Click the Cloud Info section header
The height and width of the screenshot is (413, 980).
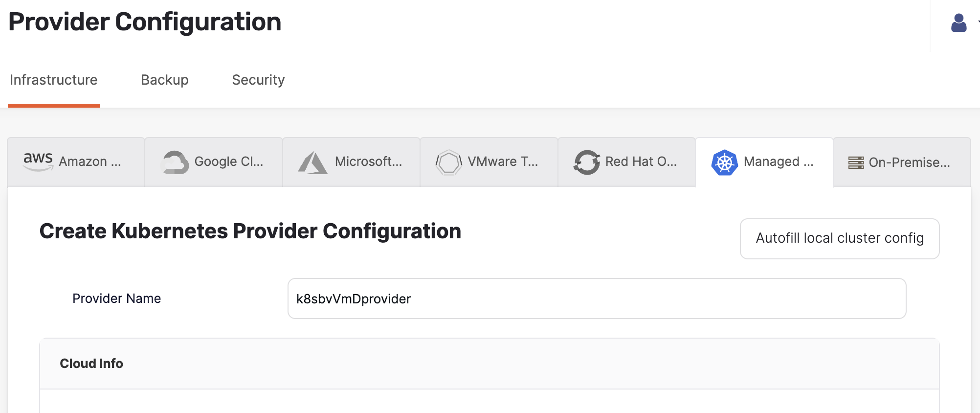91,363
